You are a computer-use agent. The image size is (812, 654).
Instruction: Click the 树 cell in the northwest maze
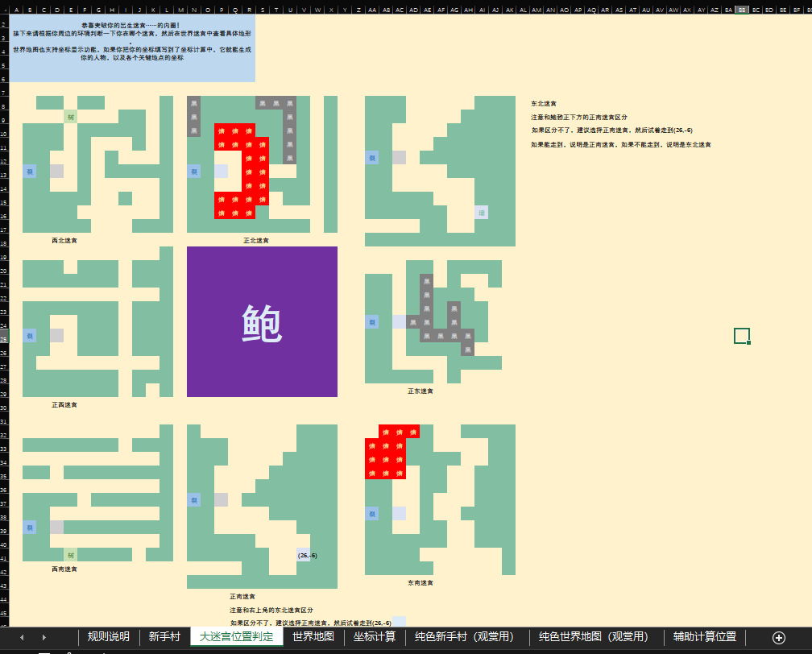pyautogui.click(x=71, y=117)
